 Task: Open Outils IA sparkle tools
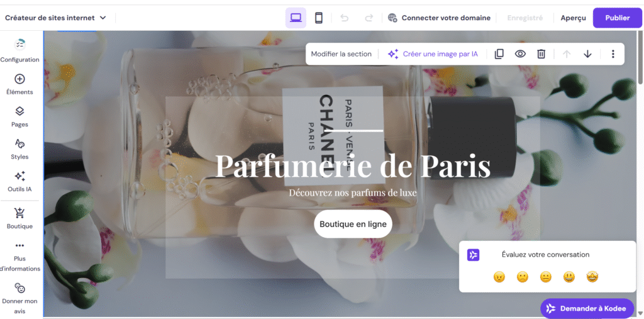point(19,182)
